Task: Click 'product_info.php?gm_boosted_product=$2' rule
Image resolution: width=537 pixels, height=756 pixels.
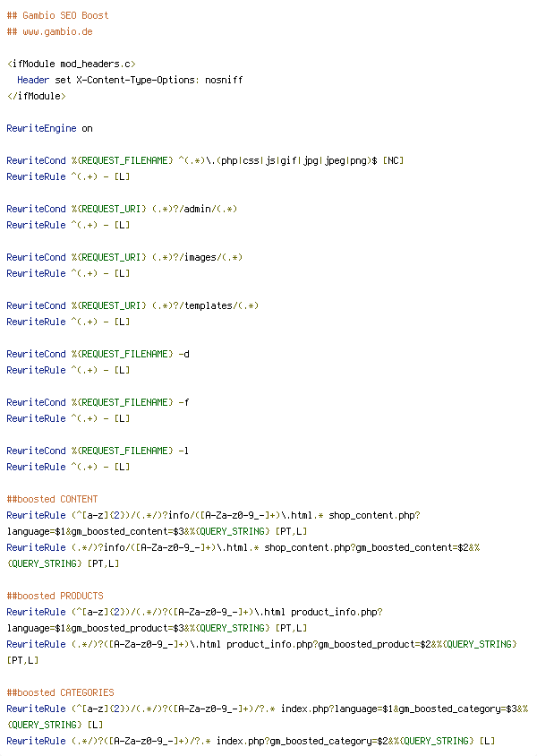Action: [261, 644]
